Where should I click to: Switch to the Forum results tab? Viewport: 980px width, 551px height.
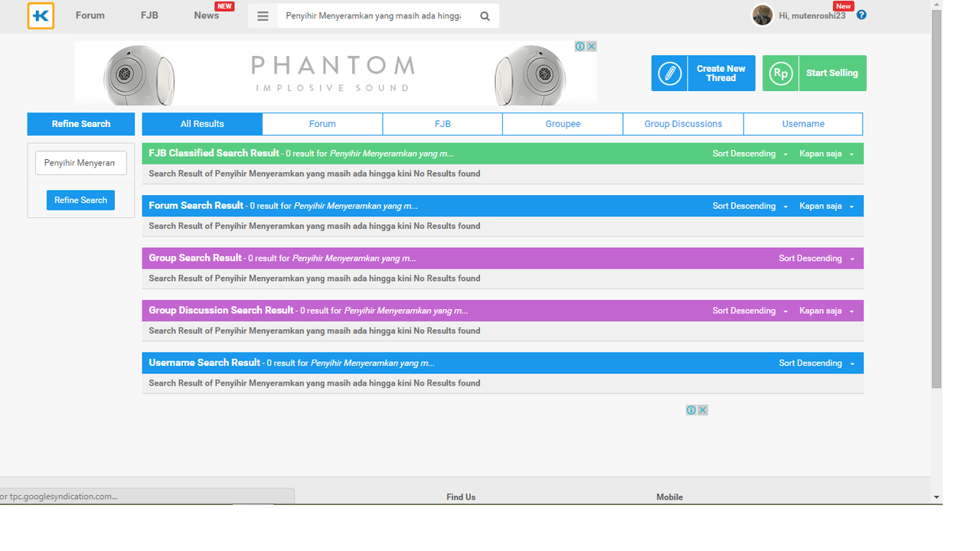pyautogui.click(x=322, y=124)
